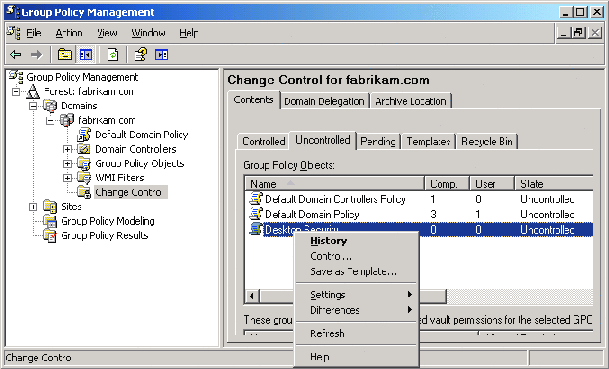Open Help via the toolbar question-mark icon
Screen dimensions: 609x369
[x=141, y=55]
